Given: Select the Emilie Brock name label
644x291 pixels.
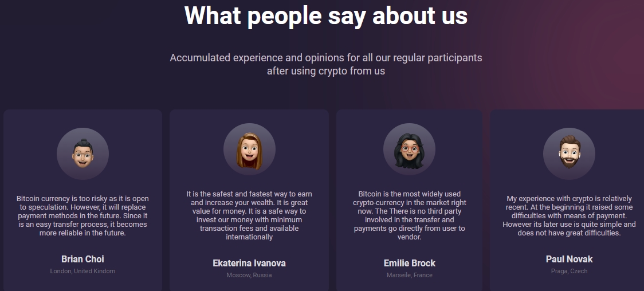Looking at the screenshot, I should pos(409,263).
